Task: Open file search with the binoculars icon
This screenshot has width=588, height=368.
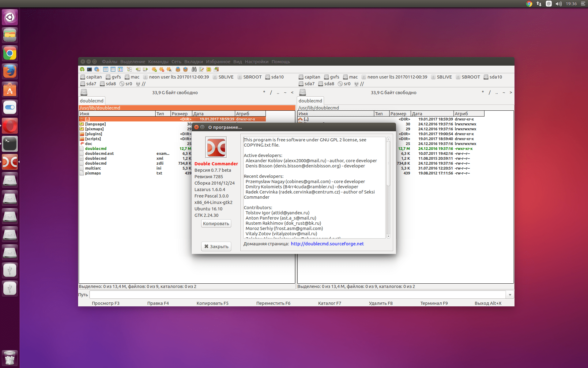Action: [194, 69]
